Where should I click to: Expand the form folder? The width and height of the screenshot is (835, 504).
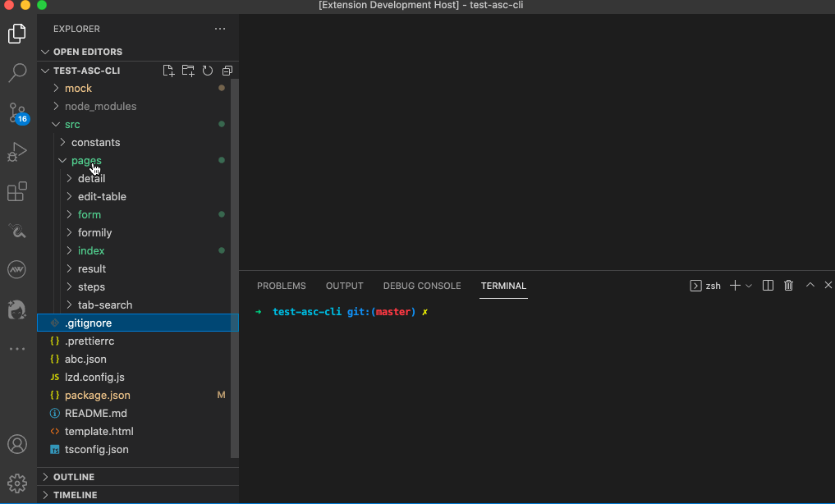click(134, 215)
